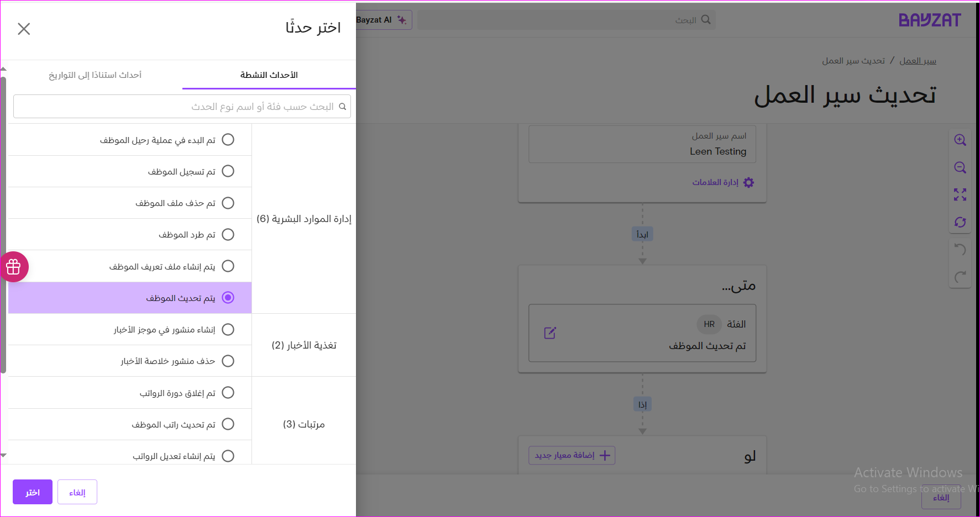Viewport: 980px width, 517px height.
Task: Click the refresh canvas icon
Action: click(960, 222)
